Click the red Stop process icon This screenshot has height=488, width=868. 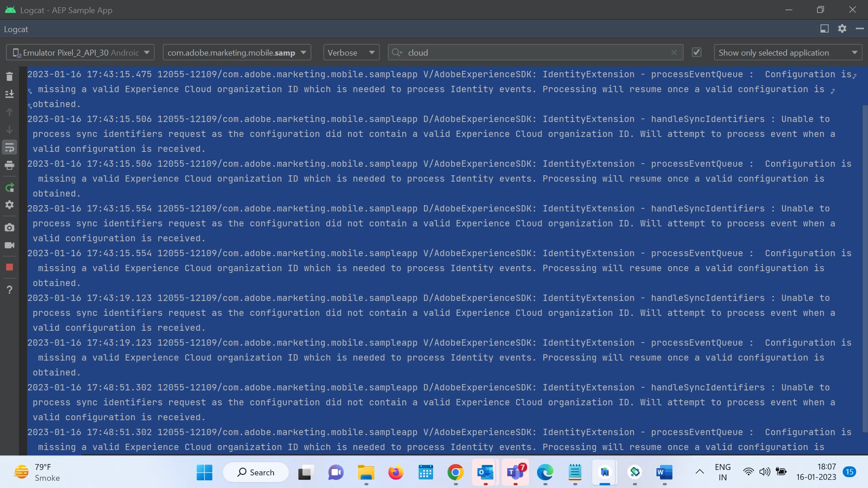pyautogui.click(x=9, y=267)
